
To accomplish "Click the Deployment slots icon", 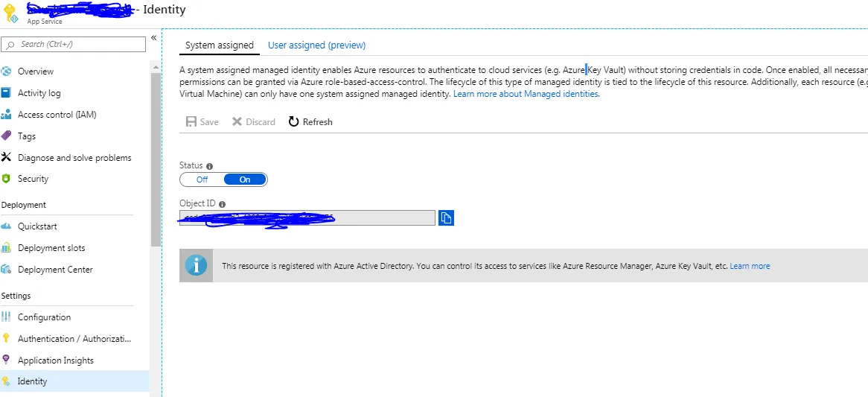I will coord(6,247).
